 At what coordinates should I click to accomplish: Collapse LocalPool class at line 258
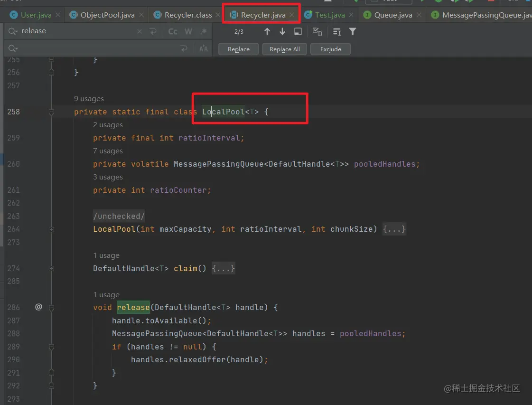pyautogui.click(x=52, y=112)
